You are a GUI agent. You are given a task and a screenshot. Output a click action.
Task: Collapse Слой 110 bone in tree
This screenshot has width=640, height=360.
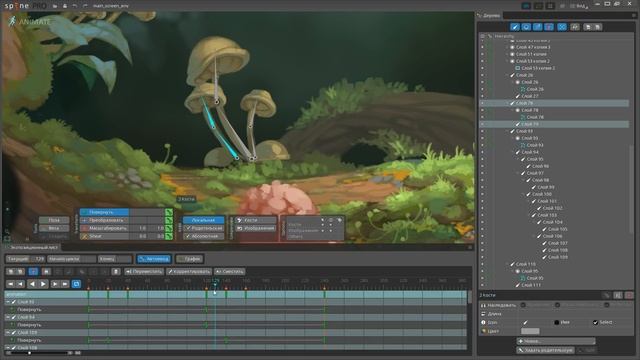[508, 264]
